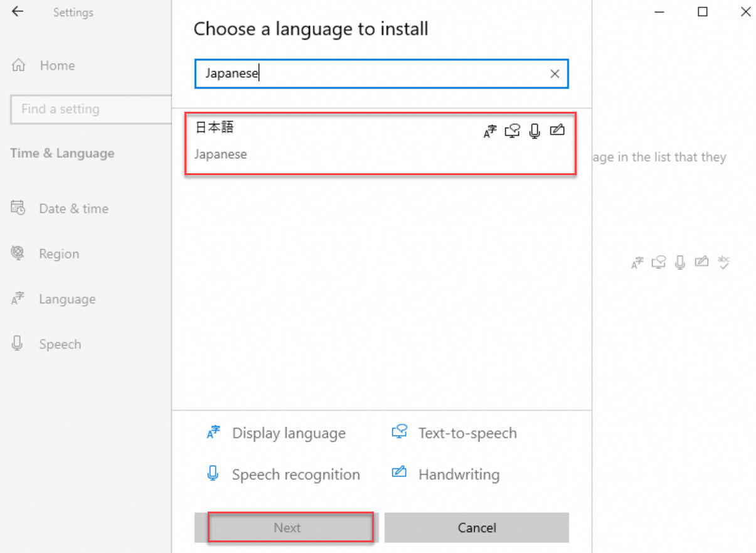Clear the Japanese search text with X

coord(555,74)
